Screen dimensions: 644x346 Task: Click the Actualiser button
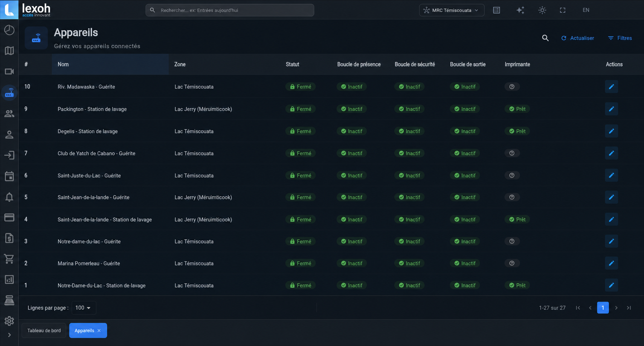point(577,38)
